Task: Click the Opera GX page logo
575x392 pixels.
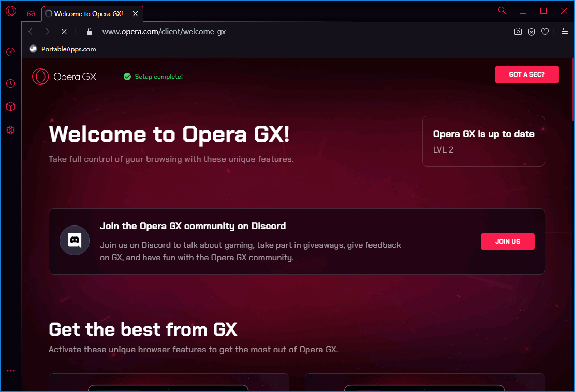Action: (x=65, y=77)
